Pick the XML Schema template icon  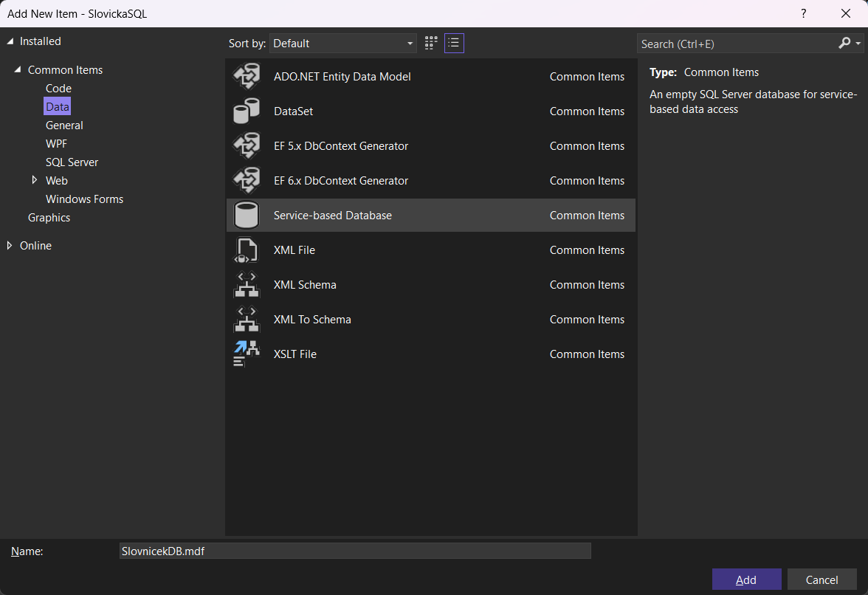point(247,285)
